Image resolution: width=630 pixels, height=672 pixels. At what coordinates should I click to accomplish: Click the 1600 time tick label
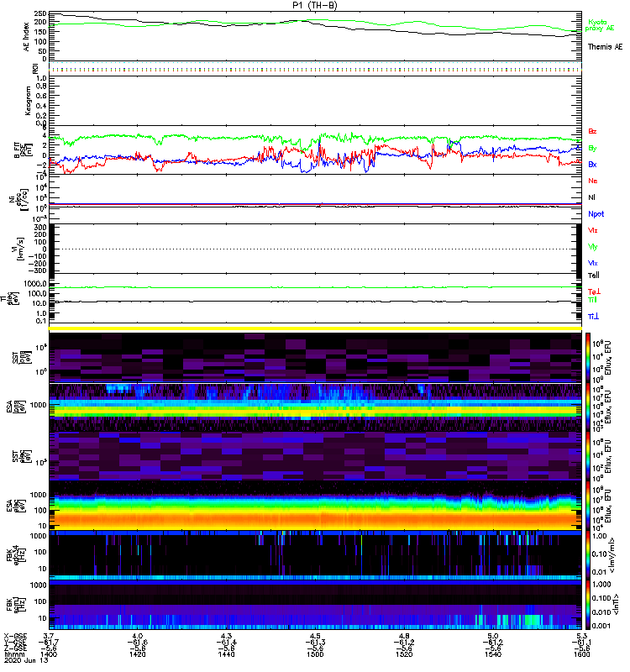(581, 654)
